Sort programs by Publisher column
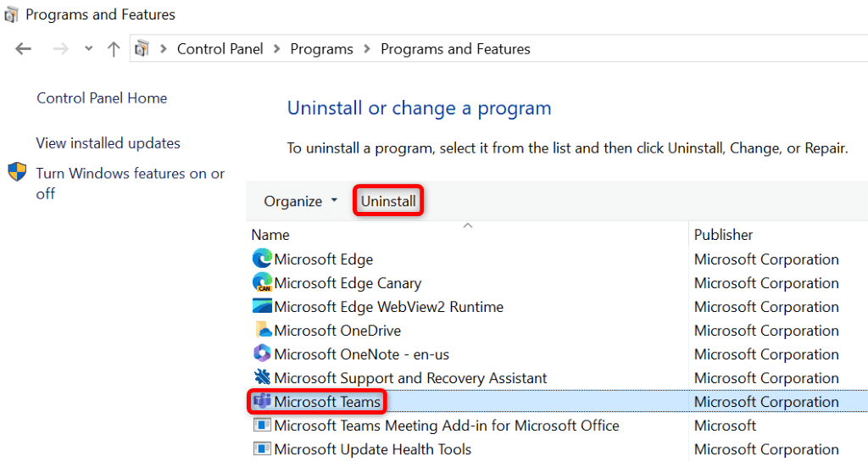 click(x=723, y=235)
